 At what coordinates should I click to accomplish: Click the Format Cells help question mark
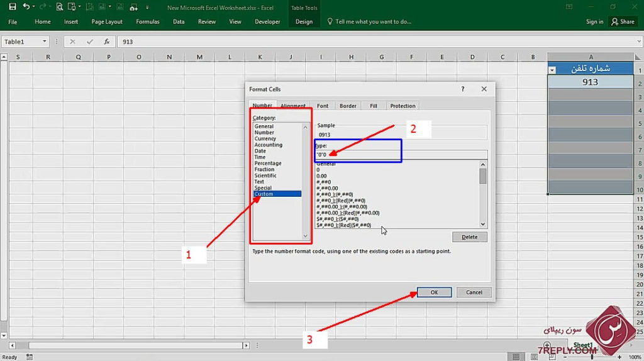tap(463, 89)
